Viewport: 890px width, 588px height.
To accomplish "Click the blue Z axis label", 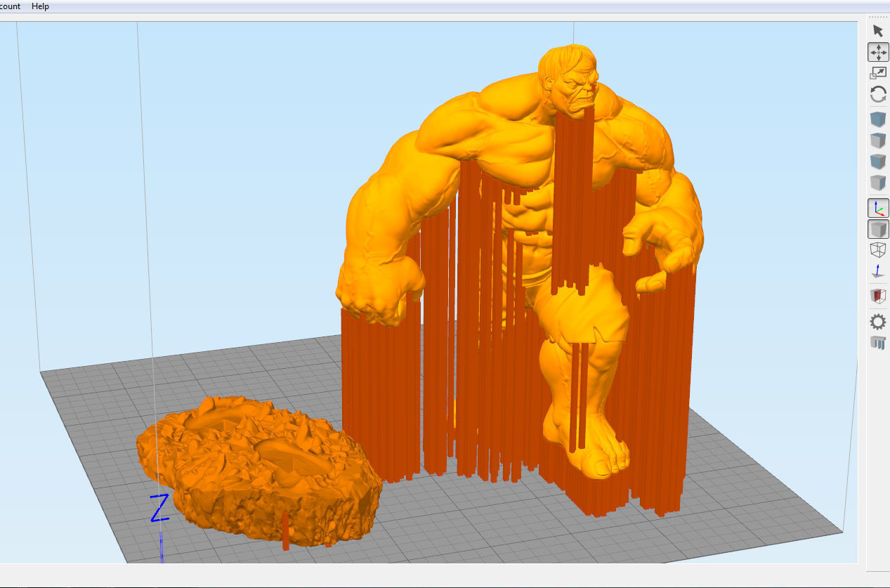I will coord(160,508).
